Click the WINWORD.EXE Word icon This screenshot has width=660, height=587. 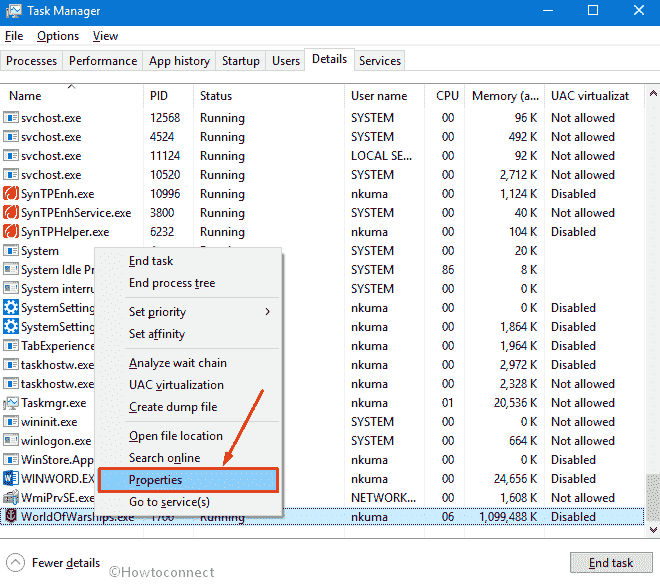[11, 478]
